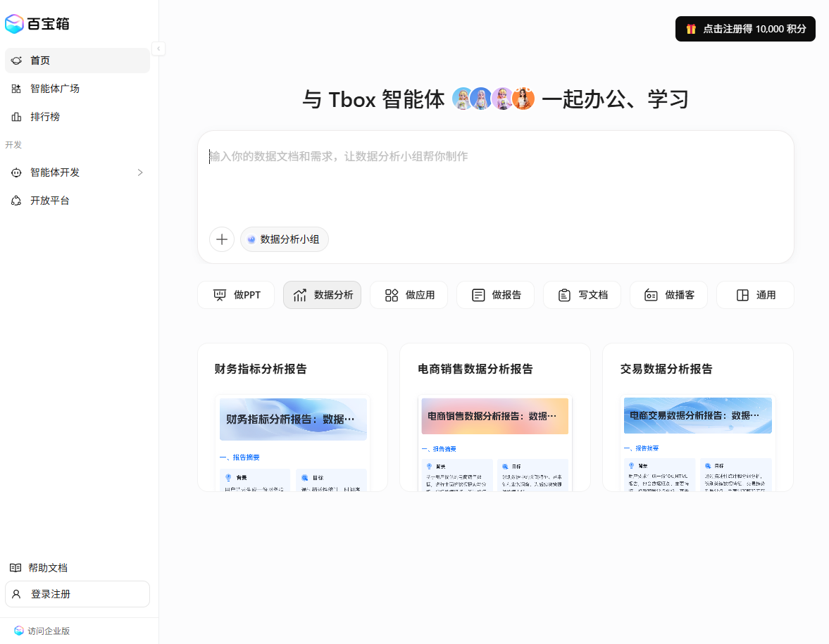Pick the 写文档 mode
The width and height of the screenshot is (829, 644).
click(582, 295)
